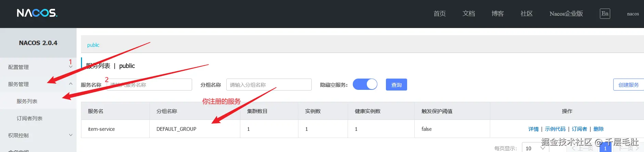
Task: Click the NACOS 2.0.4 sidebar title
Action: point(38,43)
